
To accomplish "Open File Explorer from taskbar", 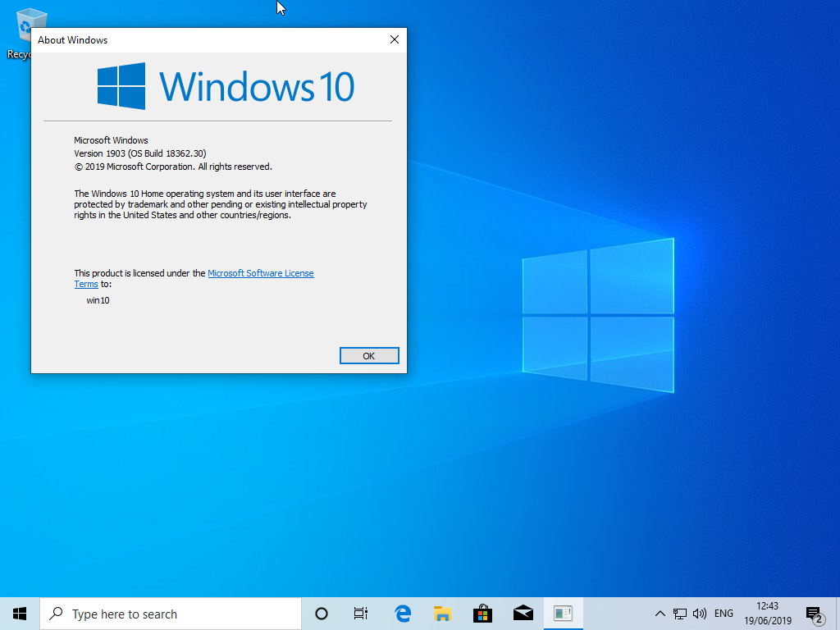I will tap(442, 614).
